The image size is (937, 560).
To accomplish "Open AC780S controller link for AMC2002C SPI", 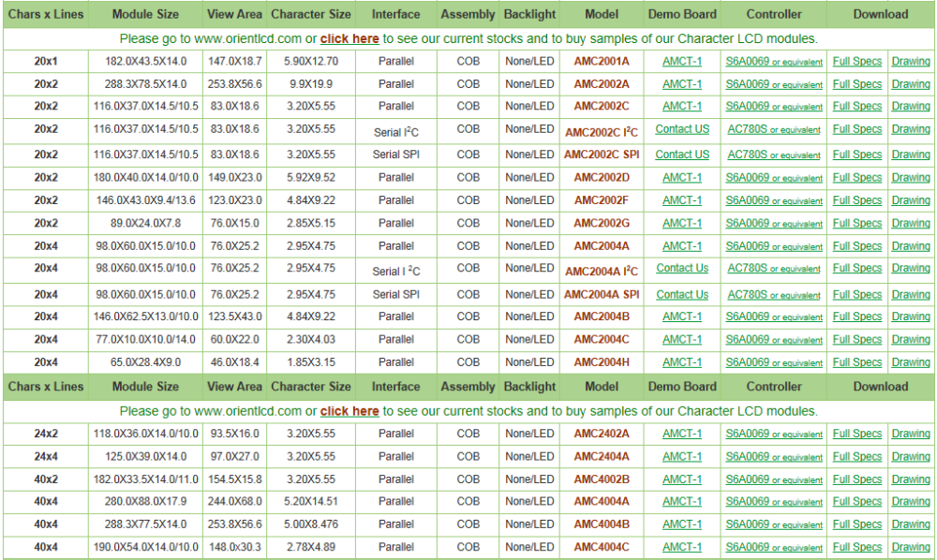I will [x=774, y=155].
